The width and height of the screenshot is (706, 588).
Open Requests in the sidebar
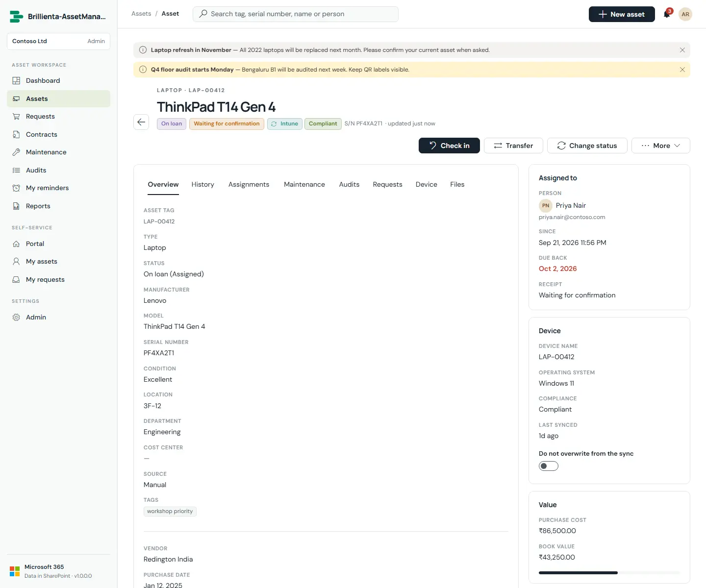(58, 116)
